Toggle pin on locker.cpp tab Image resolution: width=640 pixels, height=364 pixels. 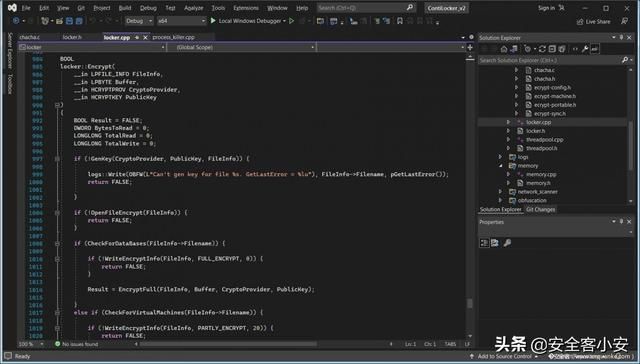pos(137,37)
